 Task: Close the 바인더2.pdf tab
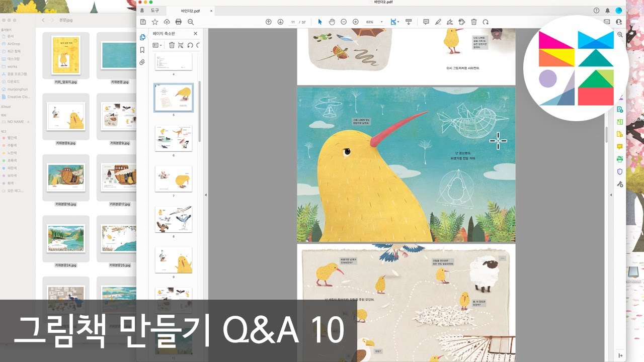[211, 10]
